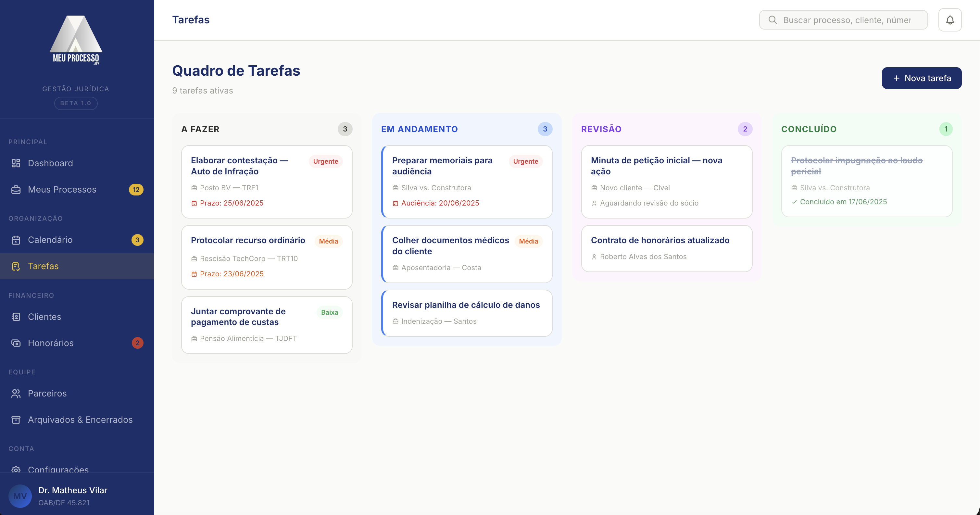
Task: Click person icon beside Roberto Alves dos Santos
Action: pyautogui.click(x=594, y=257)
